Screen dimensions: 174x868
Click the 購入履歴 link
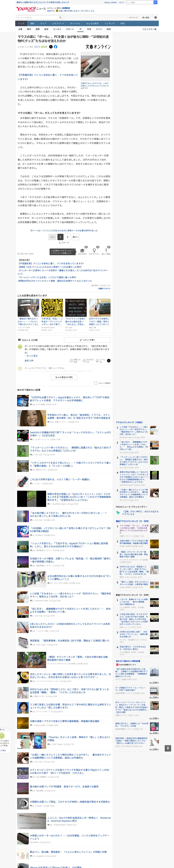(x=146, y=18)
